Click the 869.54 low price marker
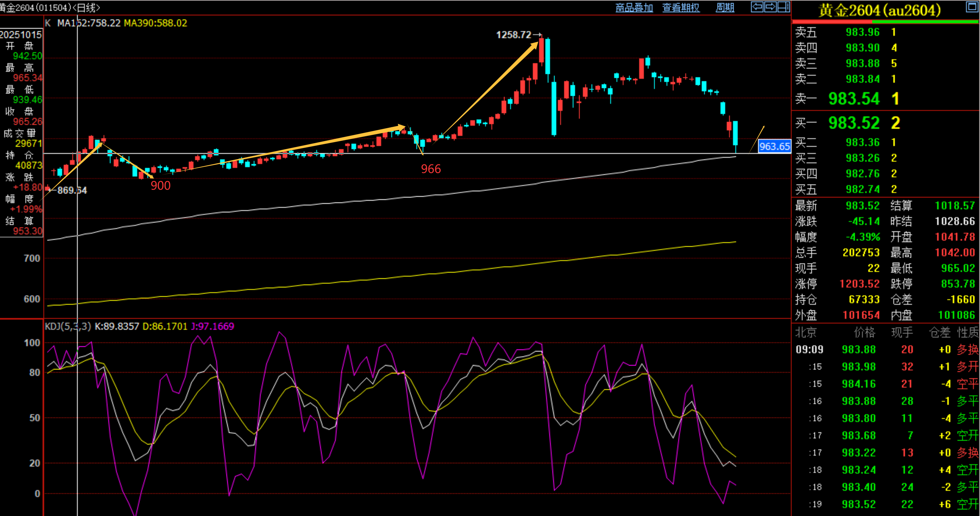The height and width of the screenshot is (516, 980). coord(72,190)
